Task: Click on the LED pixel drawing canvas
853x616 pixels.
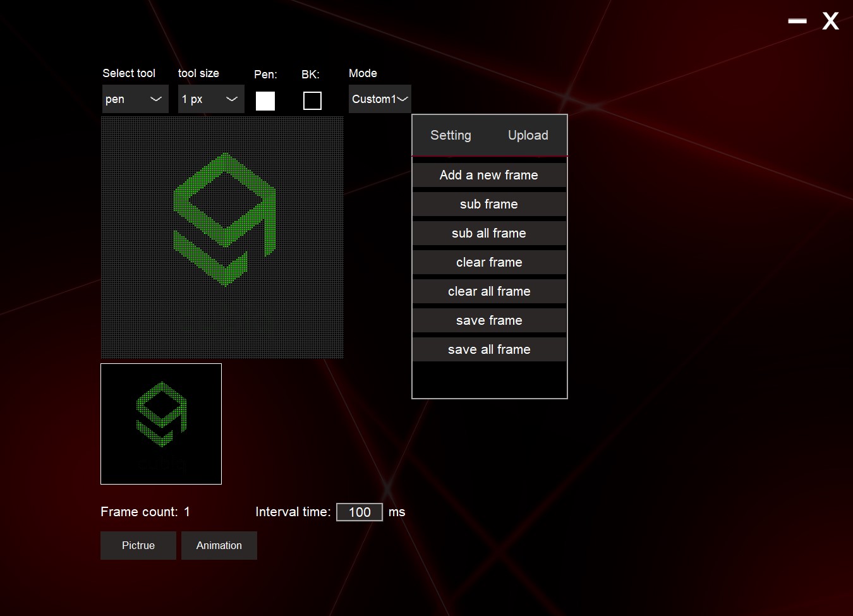Action: 222,238
